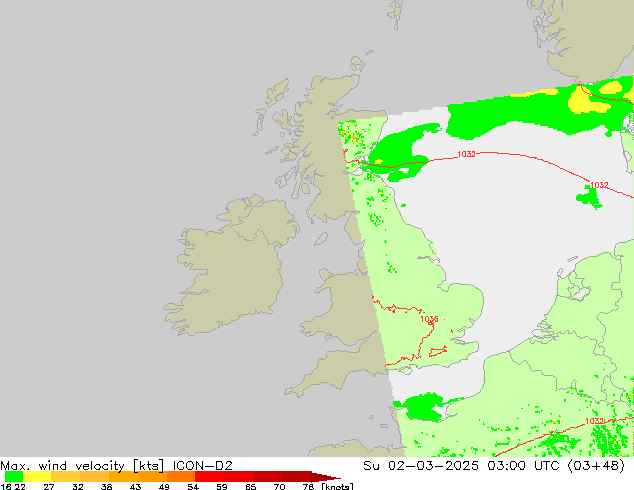This screenshot has width=634, height=490.
Task: Click the '1032' isobar label at the bottom right
Action: [594, 421]
